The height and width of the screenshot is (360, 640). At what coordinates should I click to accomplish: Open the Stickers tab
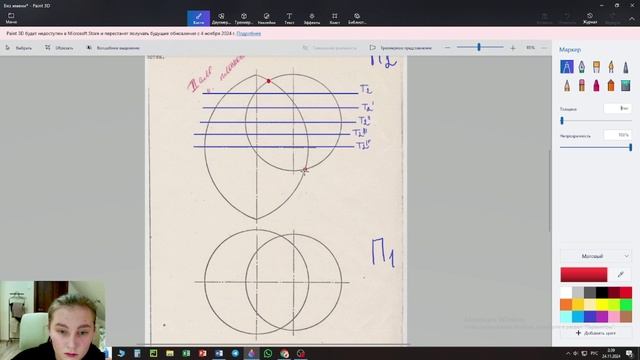(267, 18)
